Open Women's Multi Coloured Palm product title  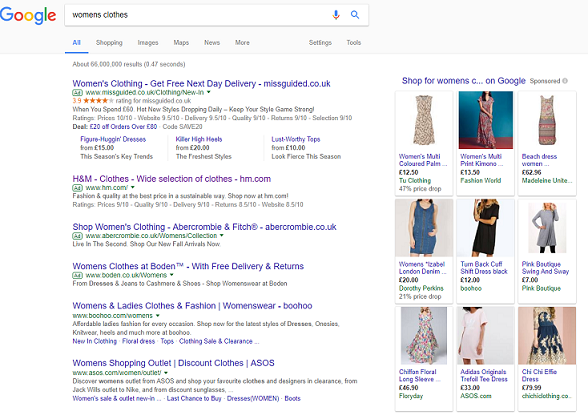pyautogui.click(x=423, y=160)
